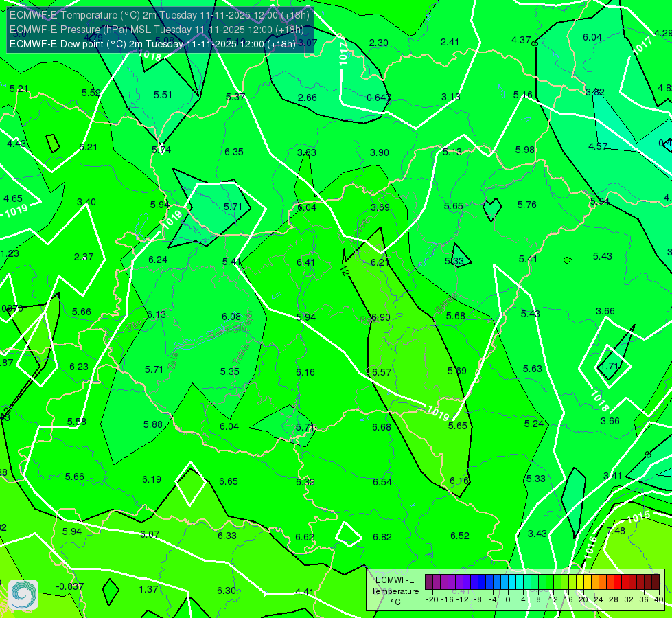Image resolution: width=672 pixels, height=618 pixels.
Task: Click the dew point value 3.13
Action: pos(451,97)
